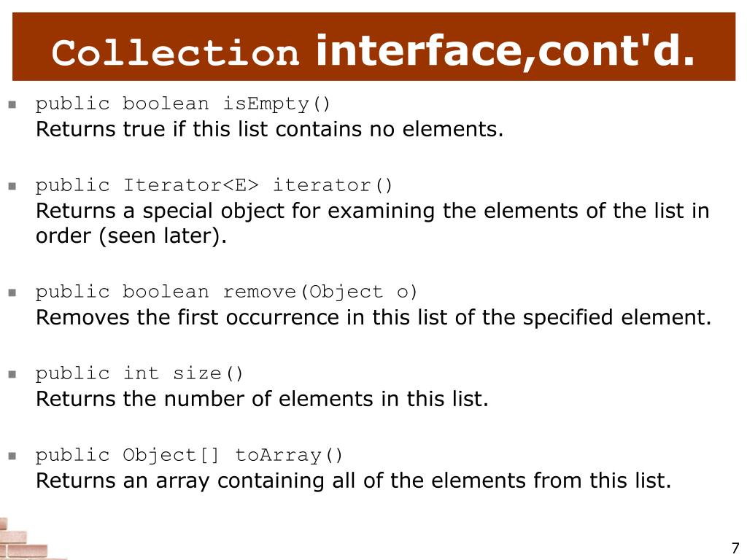Screen dimensions: 747x560
Task: Click the 'Collection interface,cont'd.' title banner
Action: click(x=373, y=47)
